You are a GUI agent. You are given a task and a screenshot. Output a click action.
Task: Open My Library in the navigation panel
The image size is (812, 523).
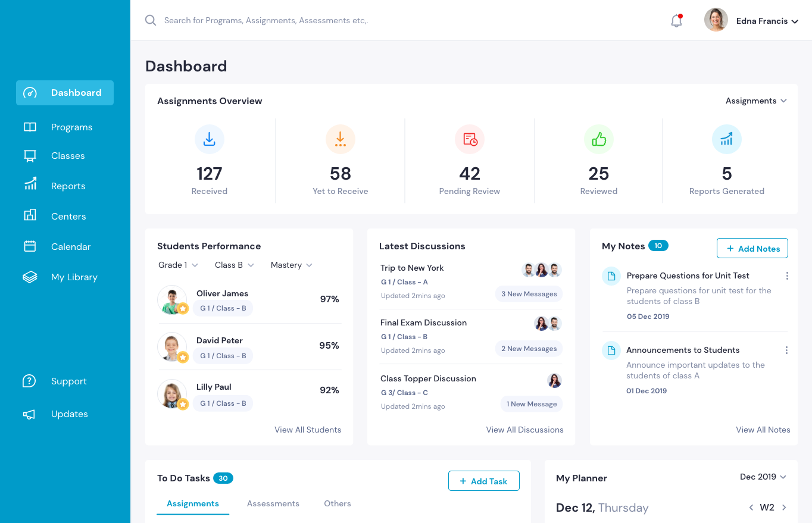(x=75, y=277)
